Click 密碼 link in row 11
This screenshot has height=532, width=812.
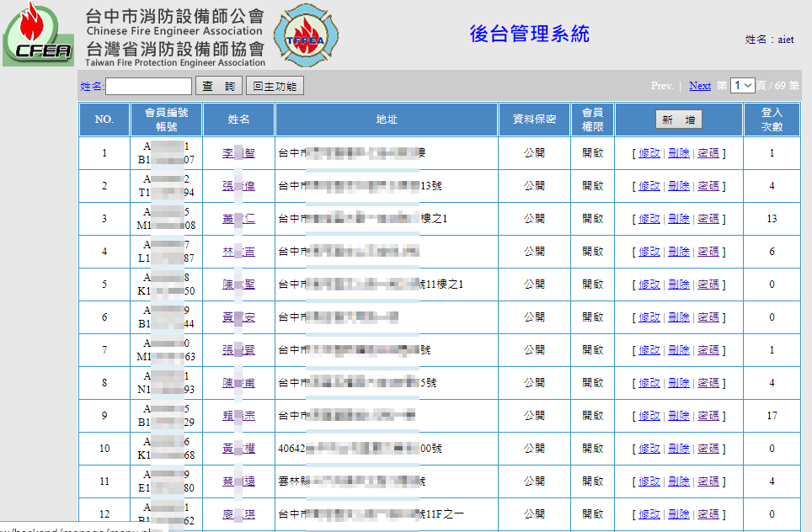pyautogui.click(x=708, y=481)
